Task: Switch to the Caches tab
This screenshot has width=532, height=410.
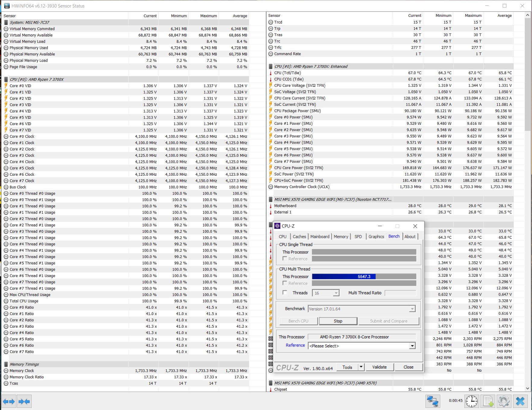Action: 299,237
